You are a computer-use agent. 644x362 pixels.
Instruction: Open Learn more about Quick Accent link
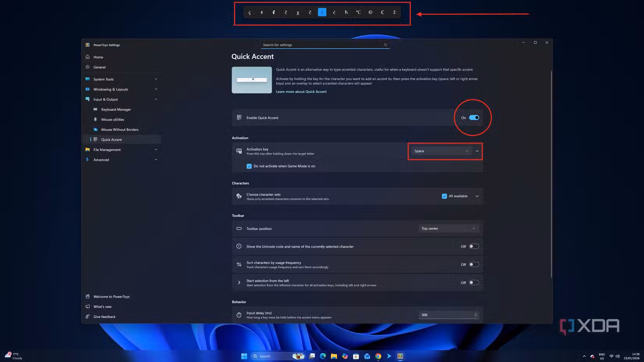[x=301, y=92]
